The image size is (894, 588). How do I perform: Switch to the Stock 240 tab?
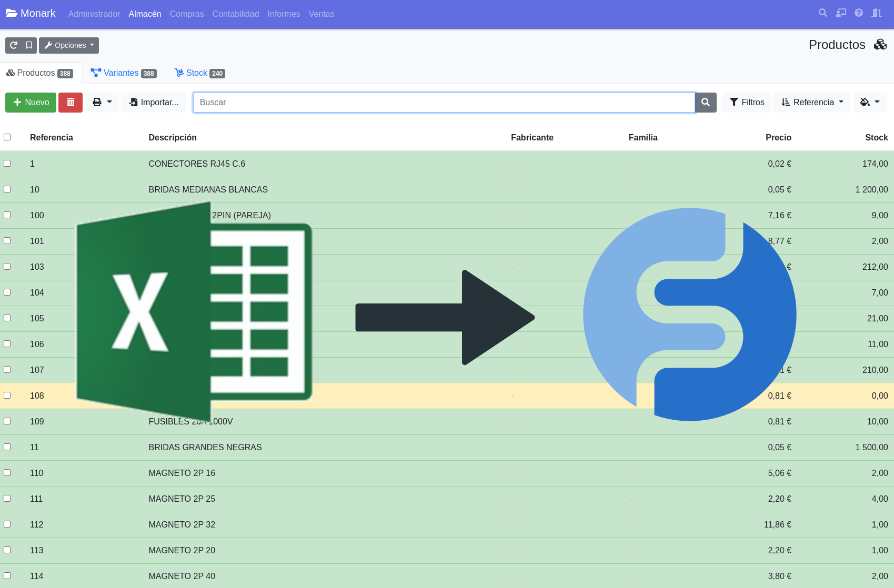pos(200,73)
